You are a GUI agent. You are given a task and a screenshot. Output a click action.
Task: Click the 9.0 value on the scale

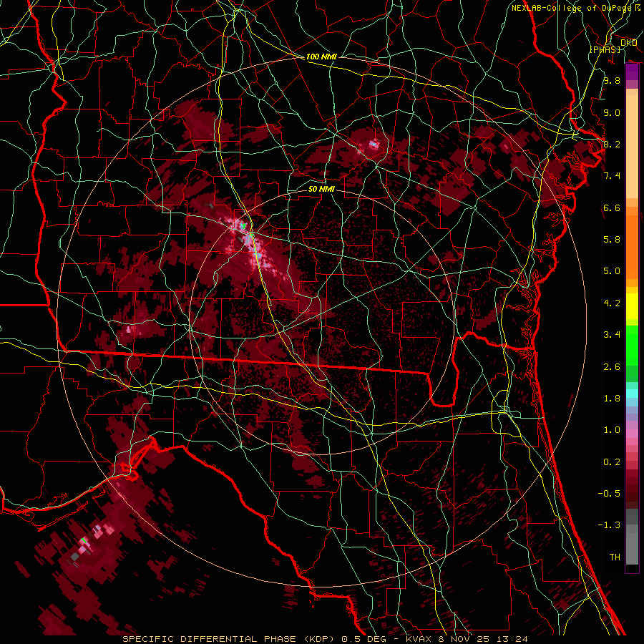click(x=612, y=112)
